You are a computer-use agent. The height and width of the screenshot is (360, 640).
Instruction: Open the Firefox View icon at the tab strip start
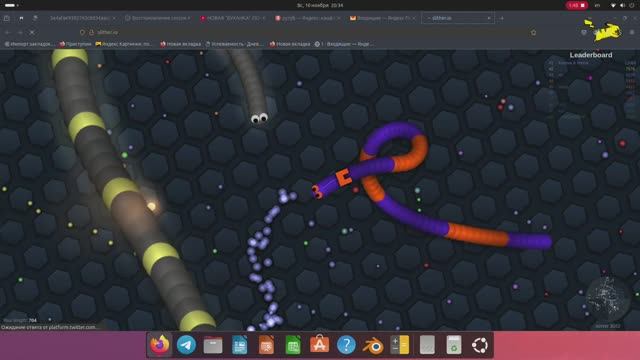tap(7, 18)
